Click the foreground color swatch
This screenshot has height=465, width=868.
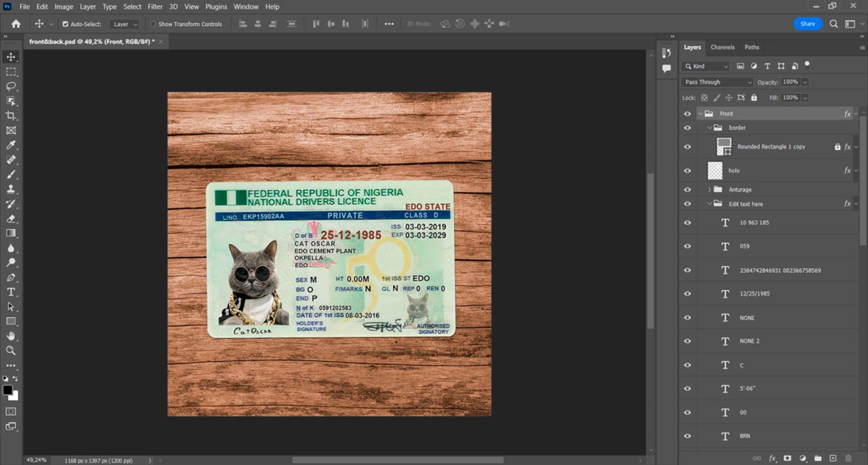tap(7, 390)
